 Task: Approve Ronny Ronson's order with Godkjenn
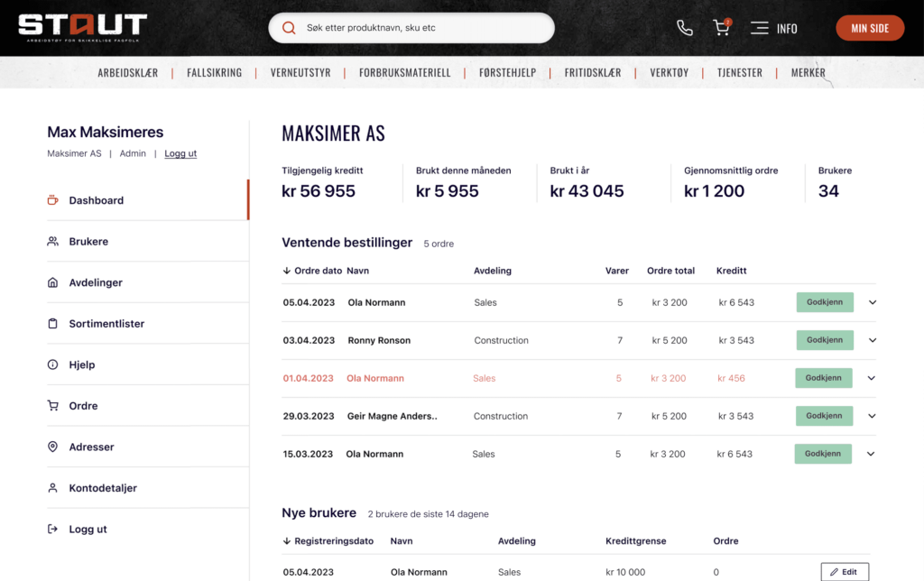click(824, 340)
